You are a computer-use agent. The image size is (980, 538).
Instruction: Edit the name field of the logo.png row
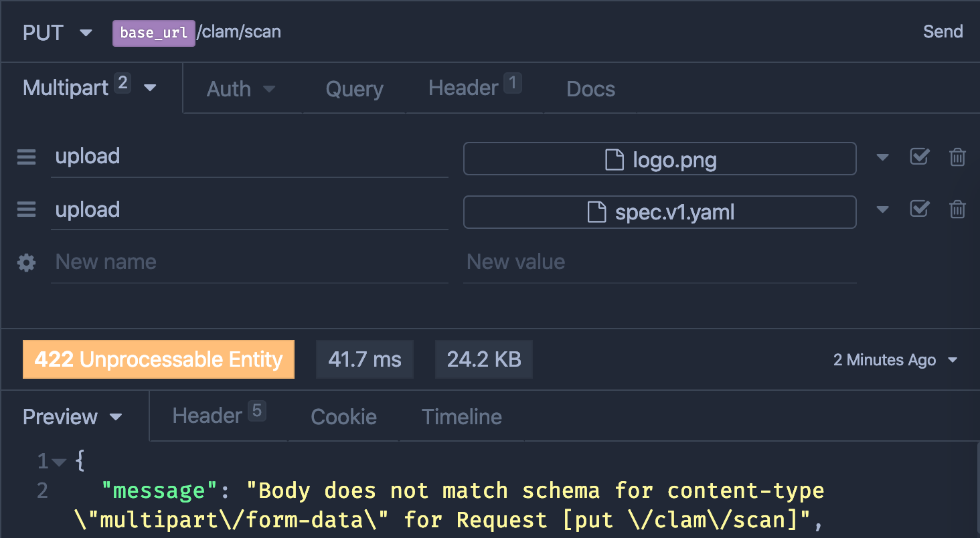coord(250,157)
